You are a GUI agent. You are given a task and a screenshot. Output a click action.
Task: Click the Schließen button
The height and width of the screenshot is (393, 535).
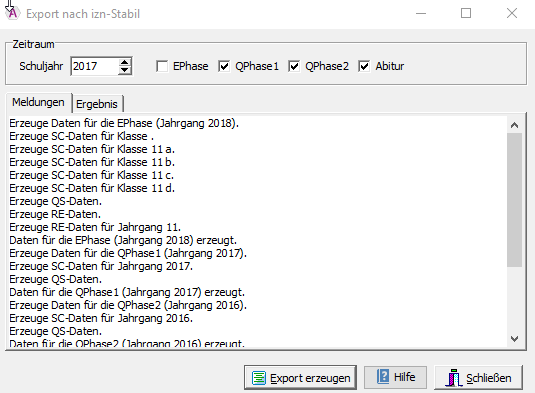478,378
